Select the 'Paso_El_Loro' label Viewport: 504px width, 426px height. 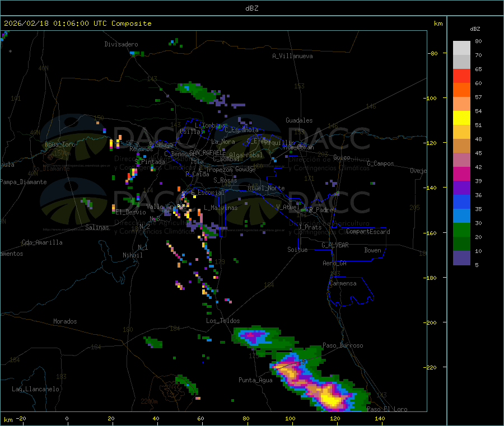pos(388,409)
